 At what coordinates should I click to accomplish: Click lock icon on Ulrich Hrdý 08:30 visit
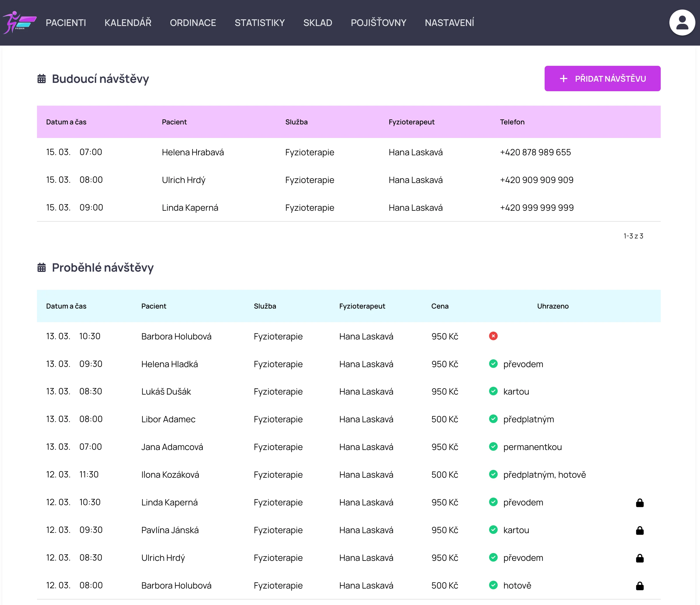tap(640, 558)
